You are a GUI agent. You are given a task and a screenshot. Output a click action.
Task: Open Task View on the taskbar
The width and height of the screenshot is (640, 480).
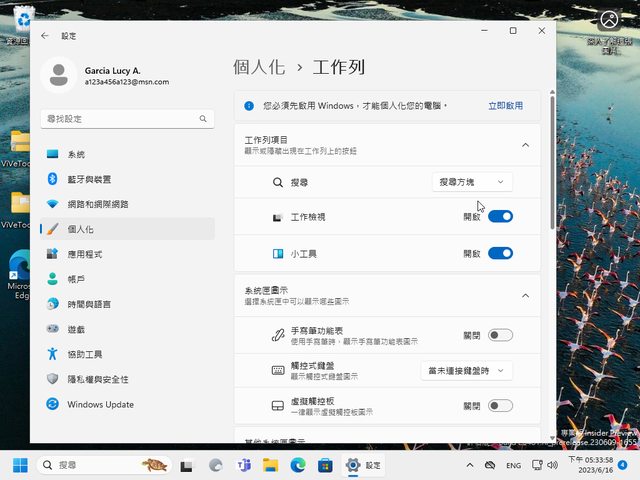click(x=186, y=465)
